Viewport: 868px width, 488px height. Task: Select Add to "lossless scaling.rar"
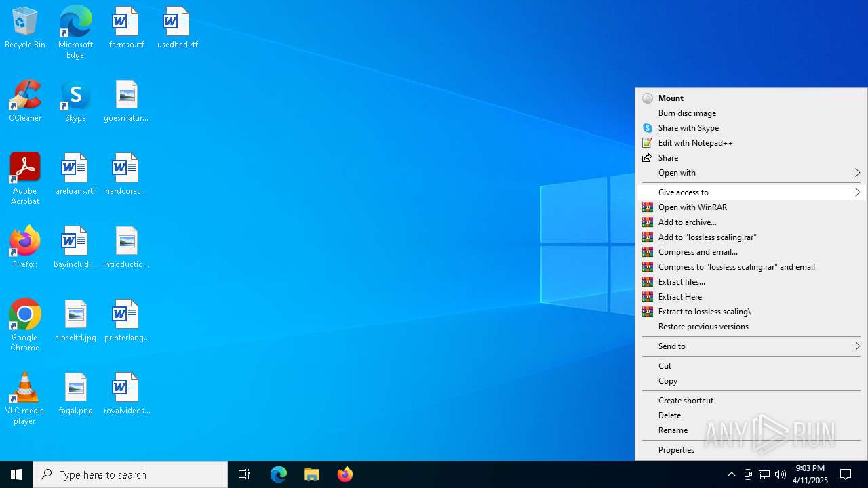[x=751, y=237]
